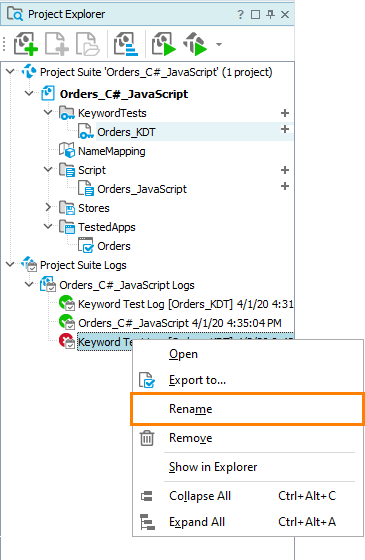This screenshot has width=365, height=560.
Task: Click the plus button beside Orders_JavaScript
Action: coord(285,186)
